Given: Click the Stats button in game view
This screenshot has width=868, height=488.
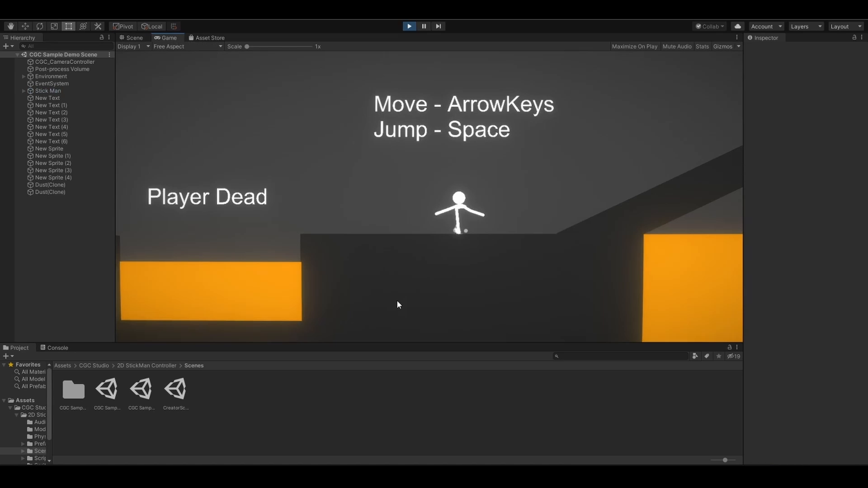Looking at the screenshot, I should [x=702, y=46].
